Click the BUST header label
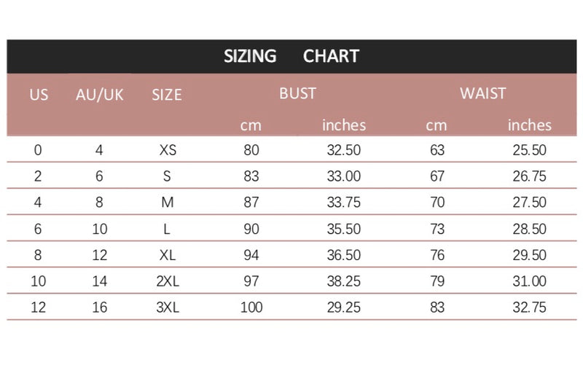This screenshot has width=583, height=392. (x=298, y=93)
